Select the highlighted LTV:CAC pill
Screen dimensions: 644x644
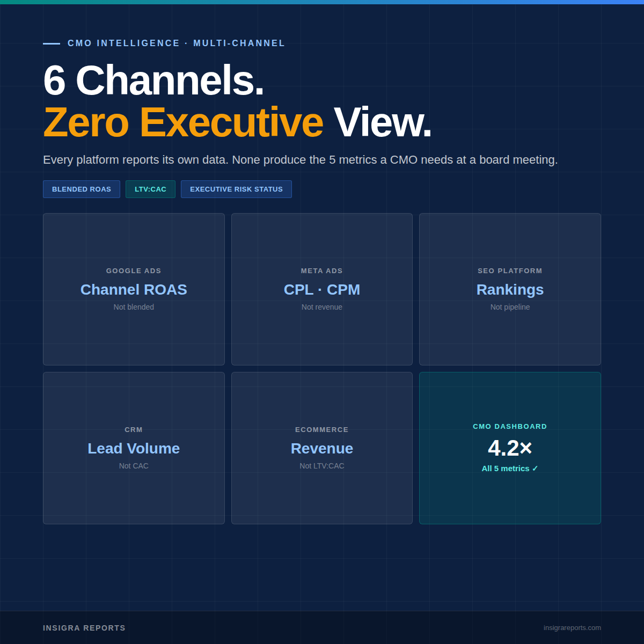(150, 189)
